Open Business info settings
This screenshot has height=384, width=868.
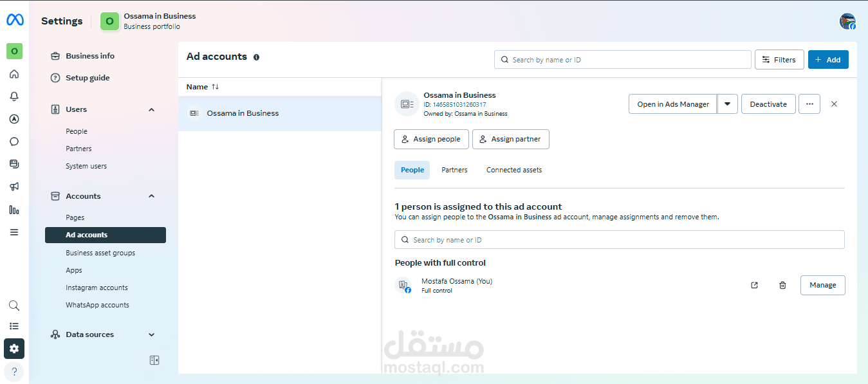click(90, 56)
